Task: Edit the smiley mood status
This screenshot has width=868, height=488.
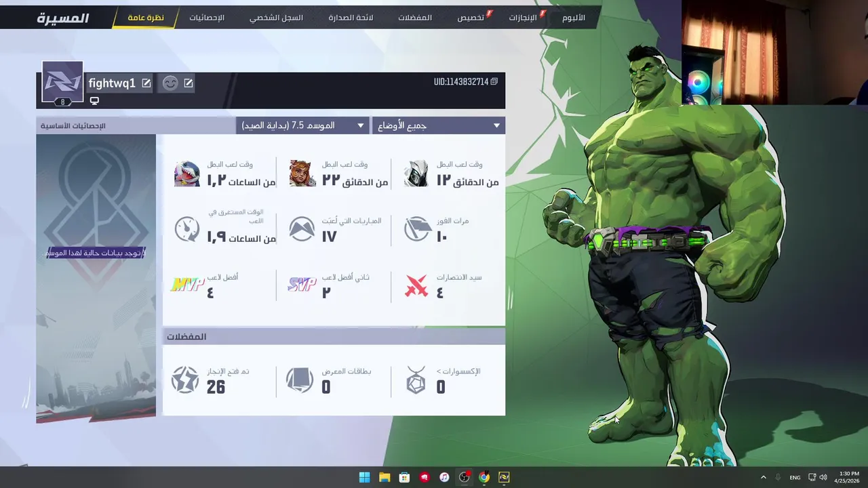Action: pos(189,83)
